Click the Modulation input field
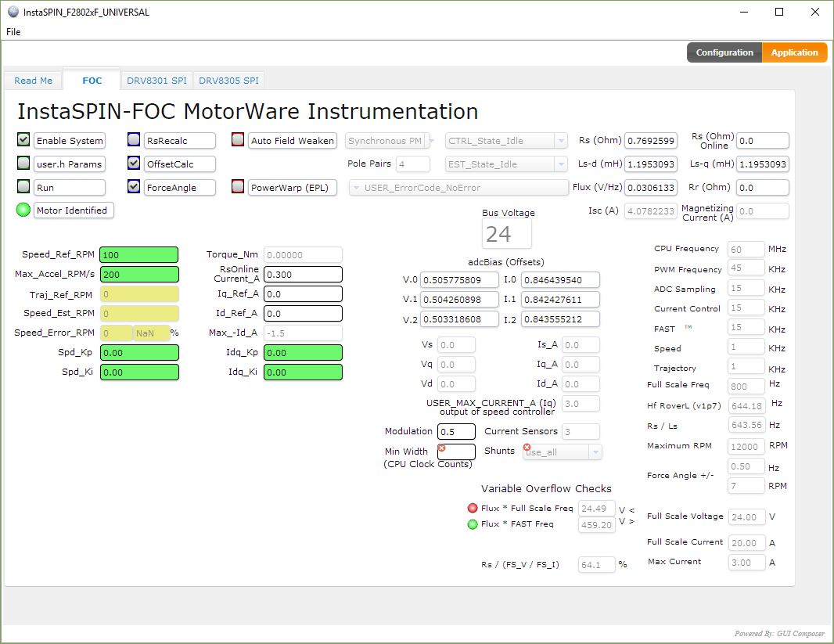Viewport: 834px width, 644px height. 456,432
